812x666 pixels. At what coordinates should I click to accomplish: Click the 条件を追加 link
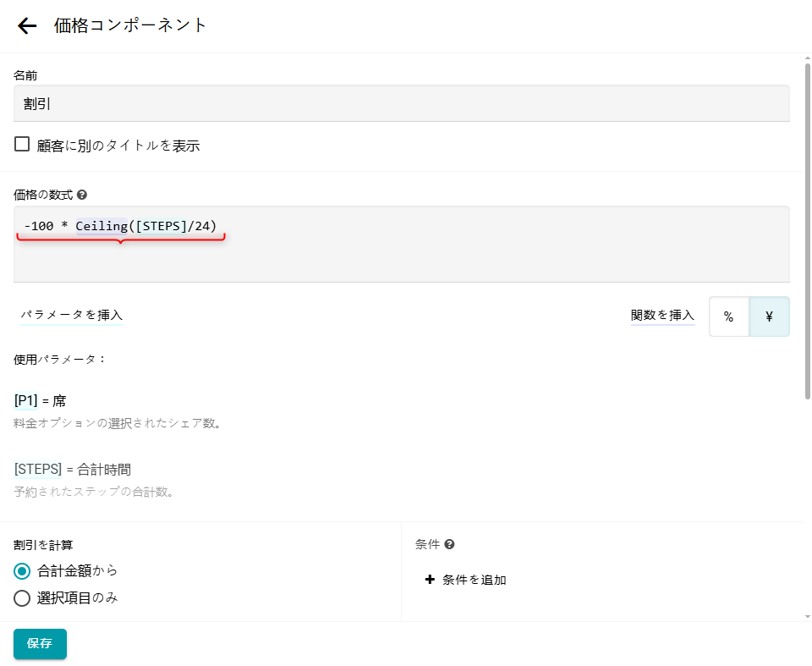click(474, 580)
